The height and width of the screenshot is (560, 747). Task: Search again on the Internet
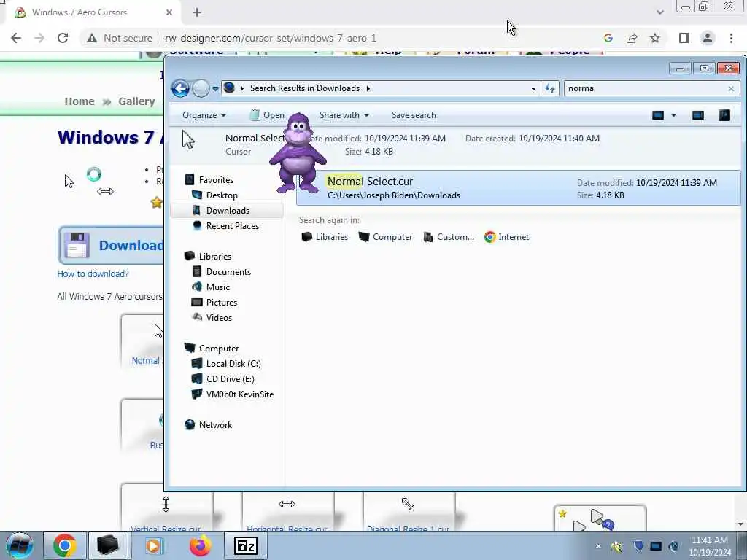coord(506,237)
